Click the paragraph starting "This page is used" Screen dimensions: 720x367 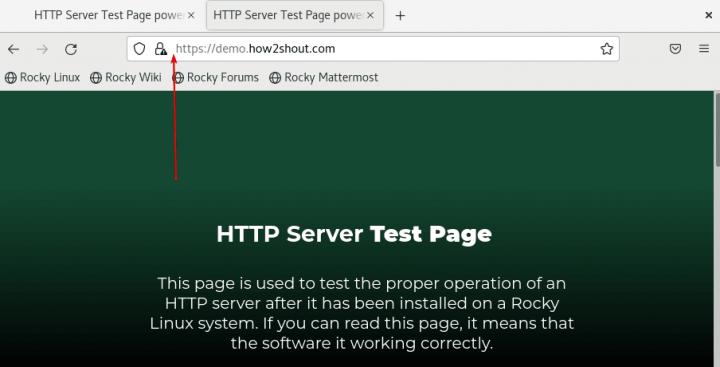[x=361, y=313]
